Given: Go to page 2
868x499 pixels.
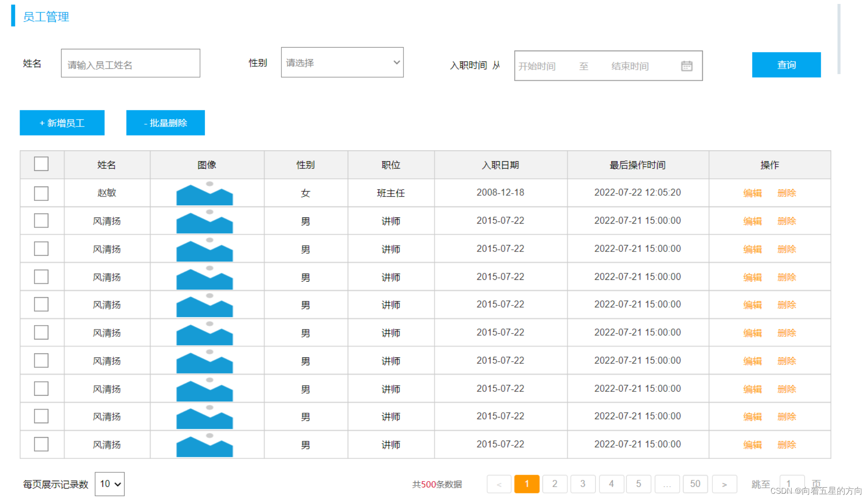Looking at the screenshot, I should pyautogui.click(x=554, y=484).
